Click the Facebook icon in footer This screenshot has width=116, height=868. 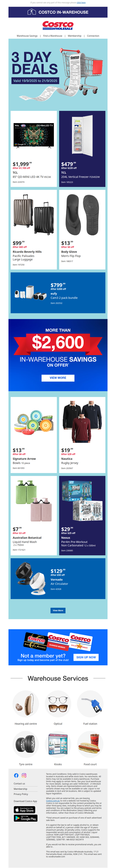(16, 775)
